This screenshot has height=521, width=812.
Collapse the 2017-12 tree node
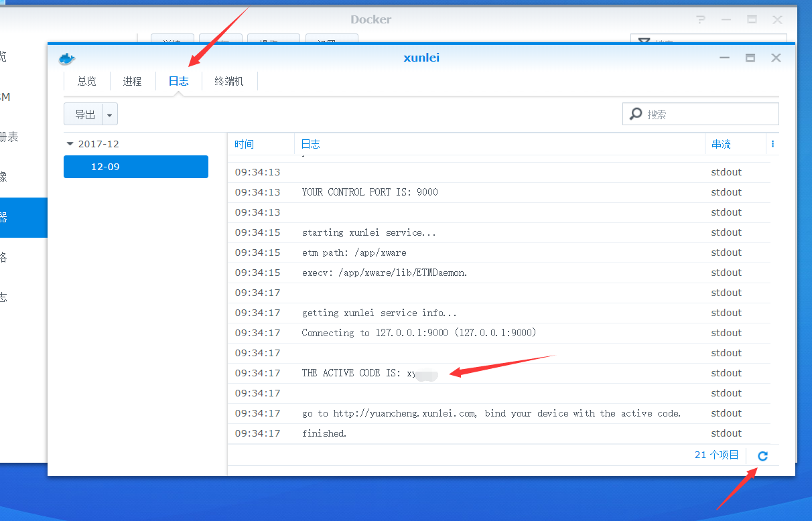(x=70, y=144)
